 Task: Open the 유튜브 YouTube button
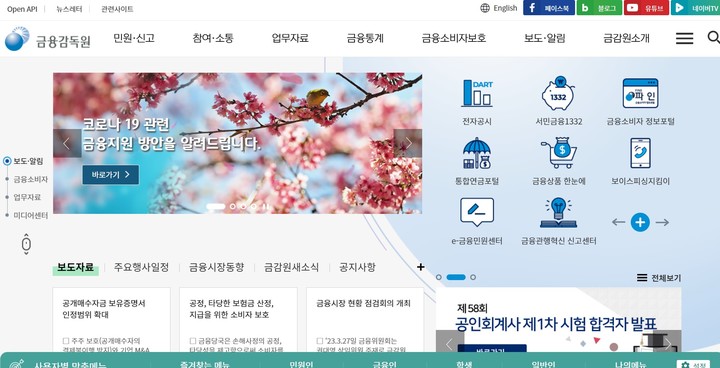[x=646, y=8]
